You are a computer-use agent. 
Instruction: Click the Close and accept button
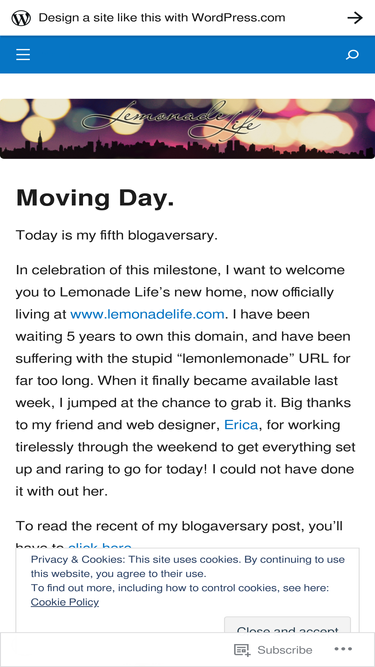pyautogui.click(x=287, y=625)
